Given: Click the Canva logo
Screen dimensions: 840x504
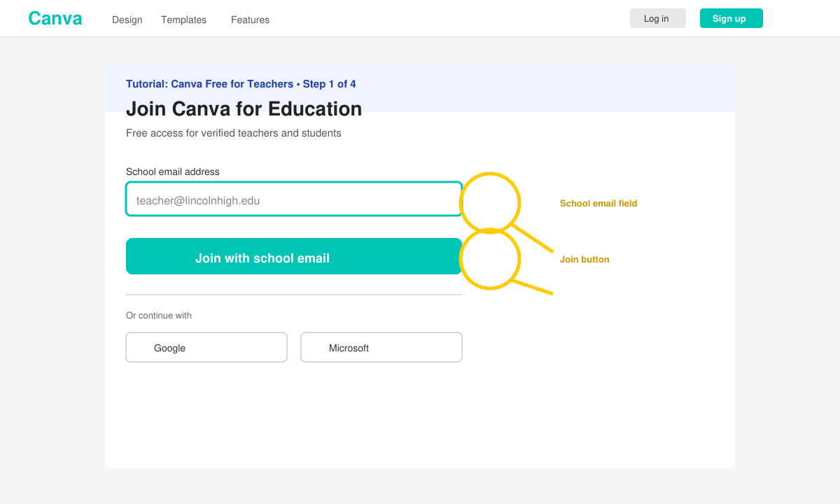Looking at the screenshot, I should (55, 18).
